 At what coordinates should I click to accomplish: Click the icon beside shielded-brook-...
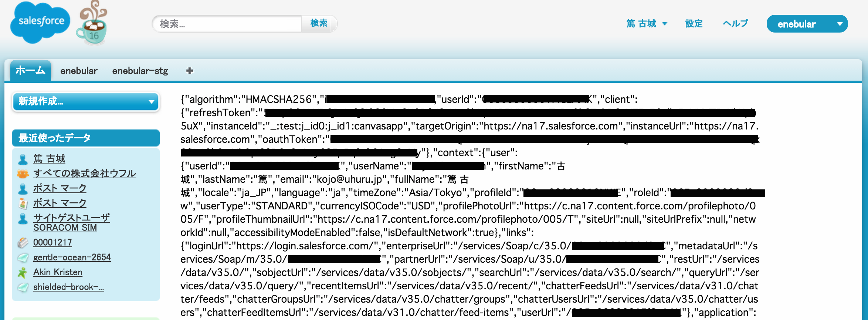(x=23, y=287)
